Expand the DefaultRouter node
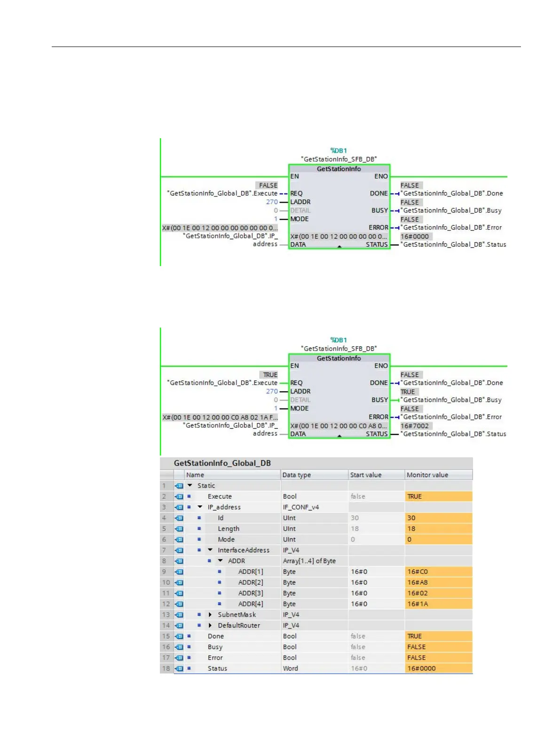The width and height of the screenshot is (560, 746). click(x=210, y=625)
